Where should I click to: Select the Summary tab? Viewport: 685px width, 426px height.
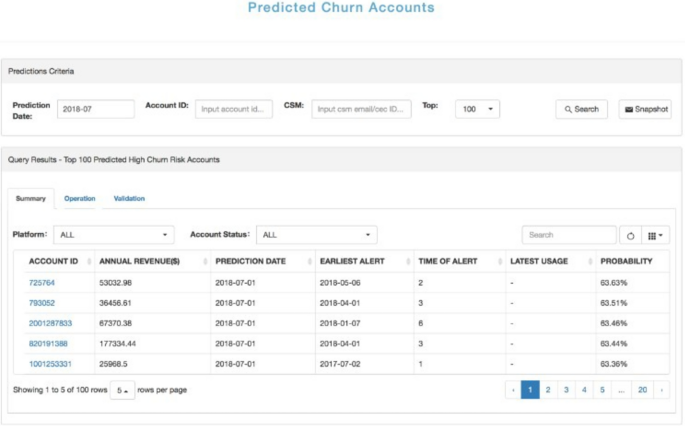30,198
